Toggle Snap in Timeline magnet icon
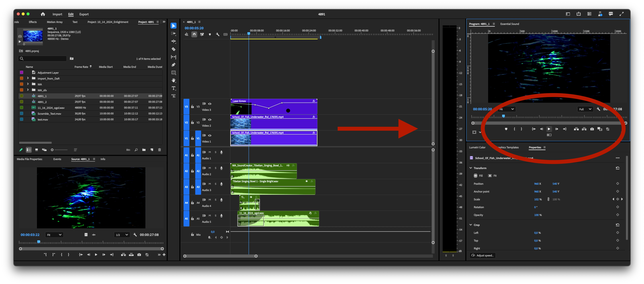The height and width of the screenshot is (284, 644). (x=194, y=35)
